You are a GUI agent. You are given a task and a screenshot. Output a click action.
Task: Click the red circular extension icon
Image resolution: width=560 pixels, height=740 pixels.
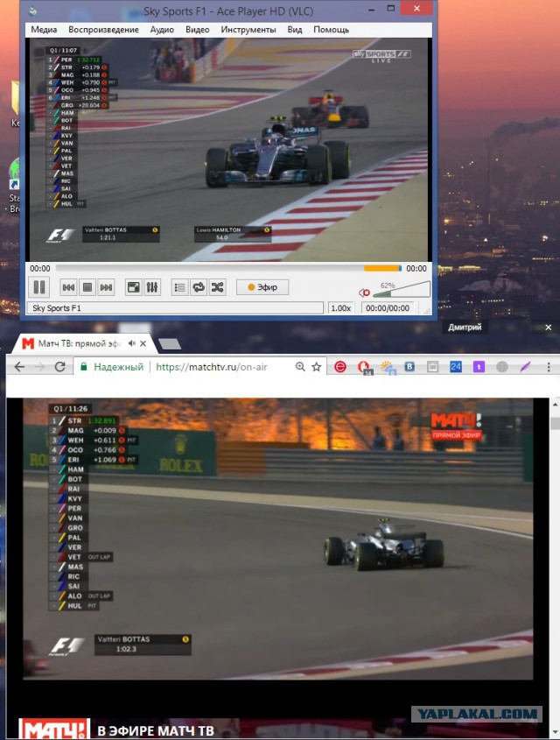coord(339,367)
